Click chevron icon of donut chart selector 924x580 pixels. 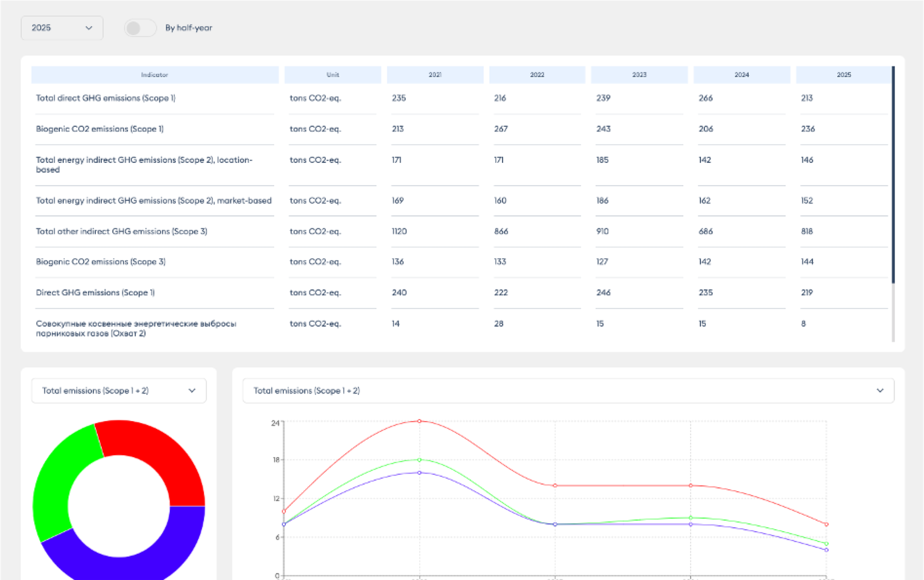(x=192, y=390)
